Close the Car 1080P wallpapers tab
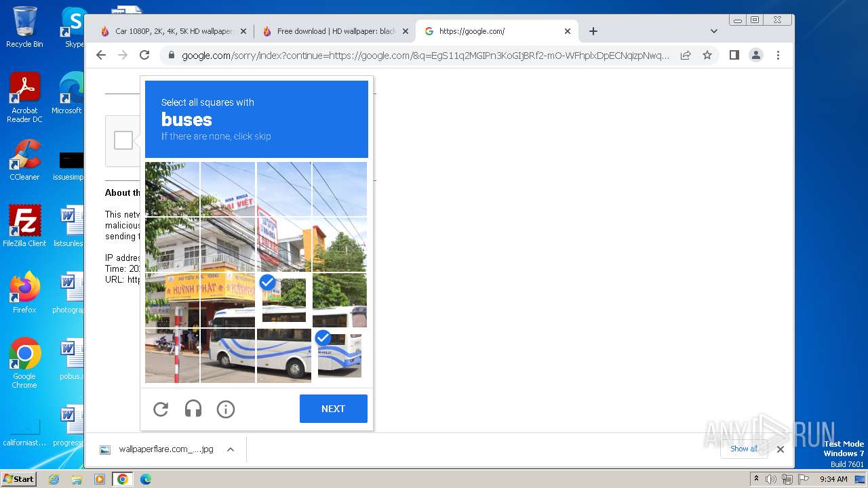This screenshot has width=868, height=488. click(x=243, y=31)
